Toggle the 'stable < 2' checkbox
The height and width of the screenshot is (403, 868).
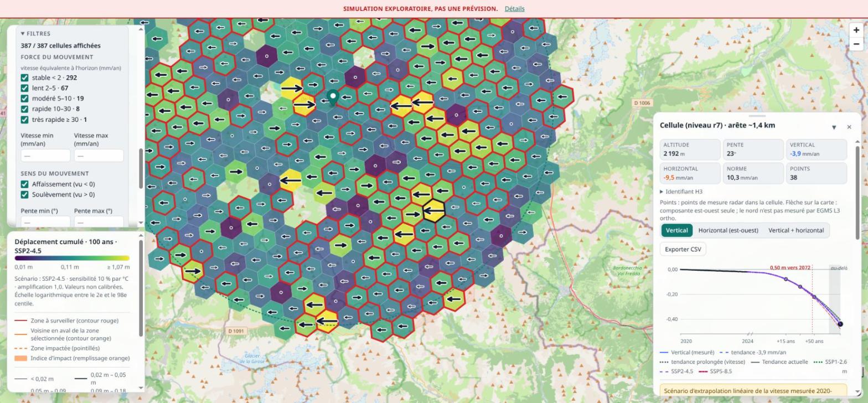point(24,78)
